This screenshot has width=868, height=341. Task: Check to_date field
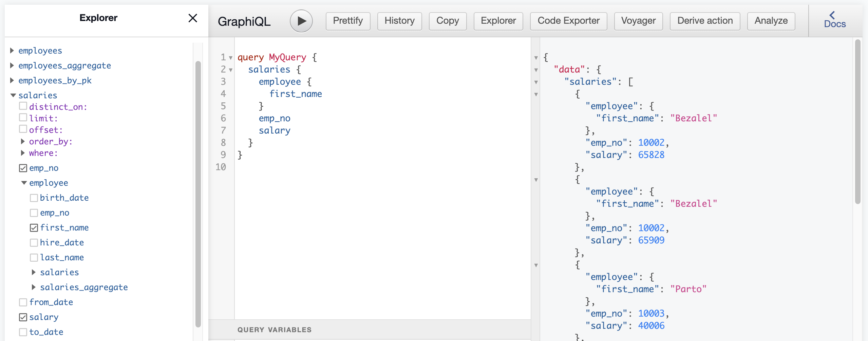(23, 332)
